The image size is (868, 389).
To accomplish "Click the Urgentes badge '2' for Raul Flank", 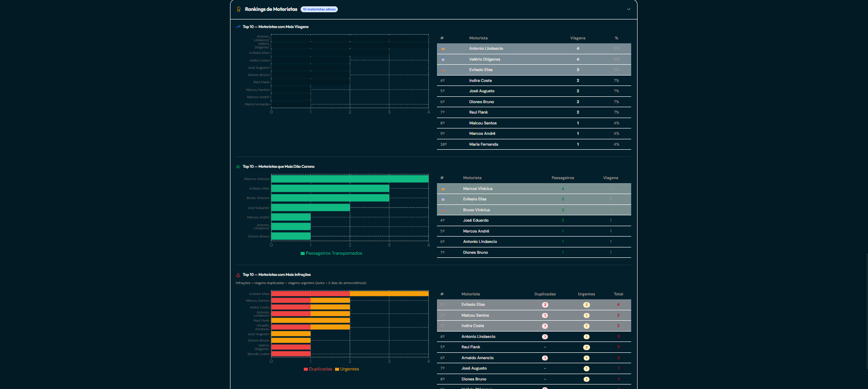I will (586, 347).
